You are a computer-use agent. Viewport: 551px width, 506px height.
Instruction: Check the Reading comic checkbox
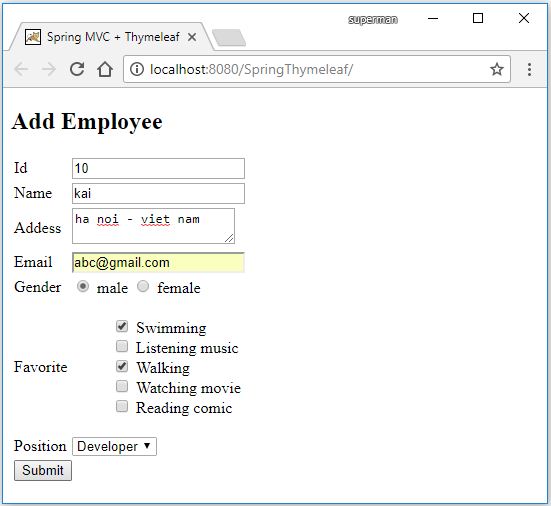pyautogui.click(x=122, y=407)
